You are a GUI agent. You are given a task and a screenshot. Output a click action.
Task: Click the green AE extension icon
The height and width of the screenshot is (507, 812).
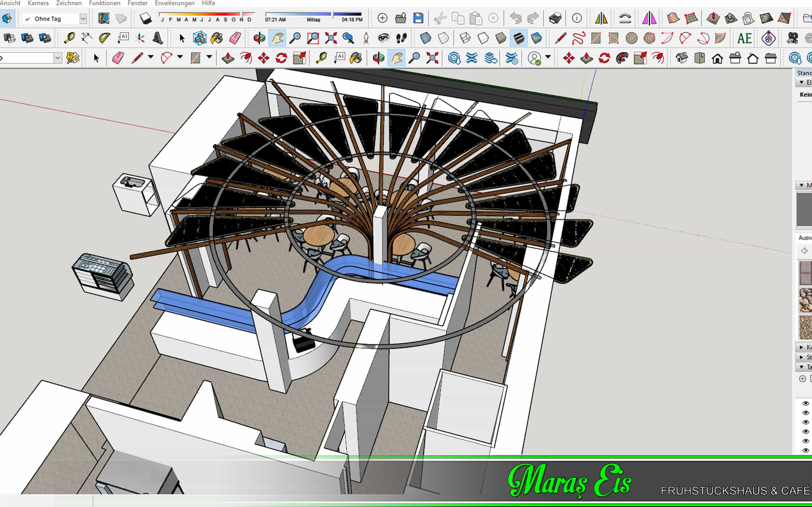(x=744, y=38)
